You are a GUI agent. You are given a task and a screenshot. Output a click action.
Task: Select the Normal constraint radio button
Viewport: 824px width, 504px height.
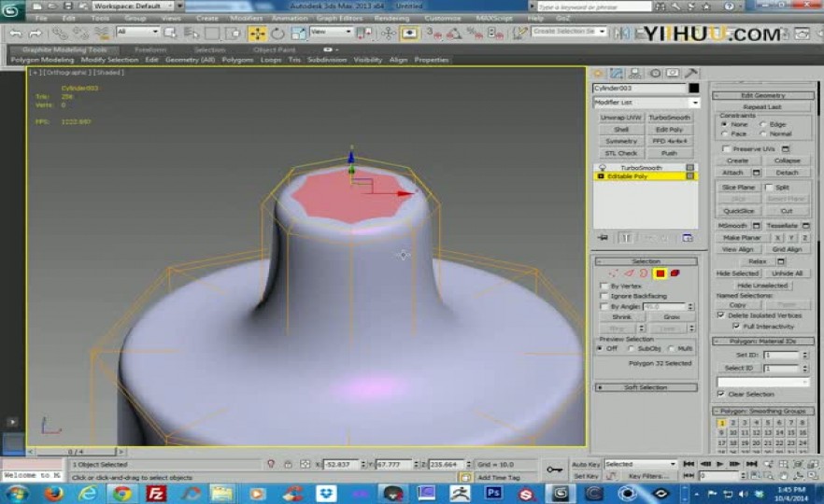point(763,133)
